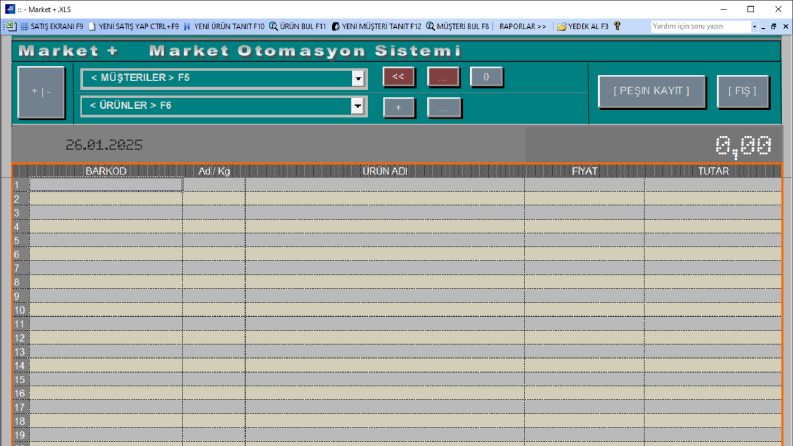Click the gray 0 button
This screenshot has width=793, height=446.
486,77
